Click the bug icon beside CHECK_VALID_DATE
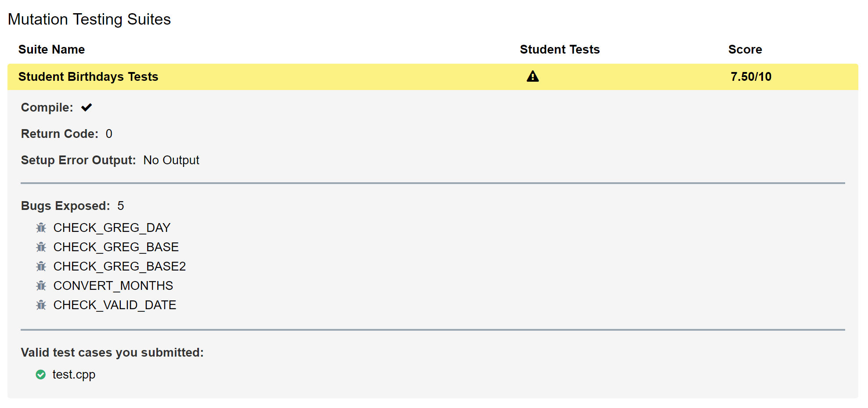The height and width of the screenshot is (408, 868). point(41,305)
